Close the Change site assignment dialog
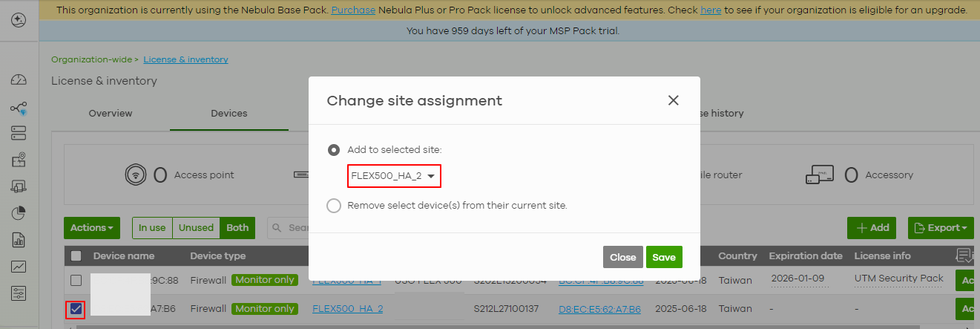Image resolution: width=980 pixels, height=329 pixels. click(x=674, y=100)
